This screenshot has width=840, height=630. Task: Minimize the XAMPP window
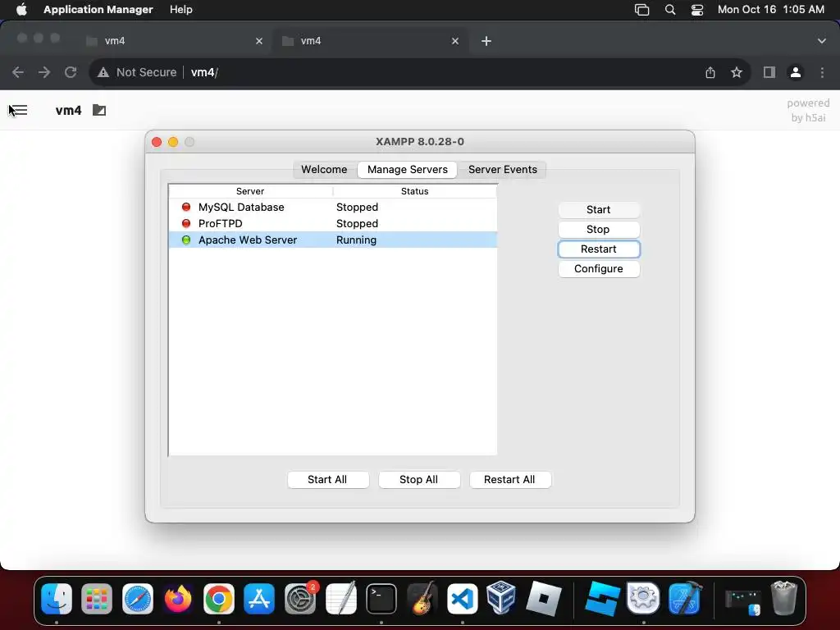pos(173,142)
